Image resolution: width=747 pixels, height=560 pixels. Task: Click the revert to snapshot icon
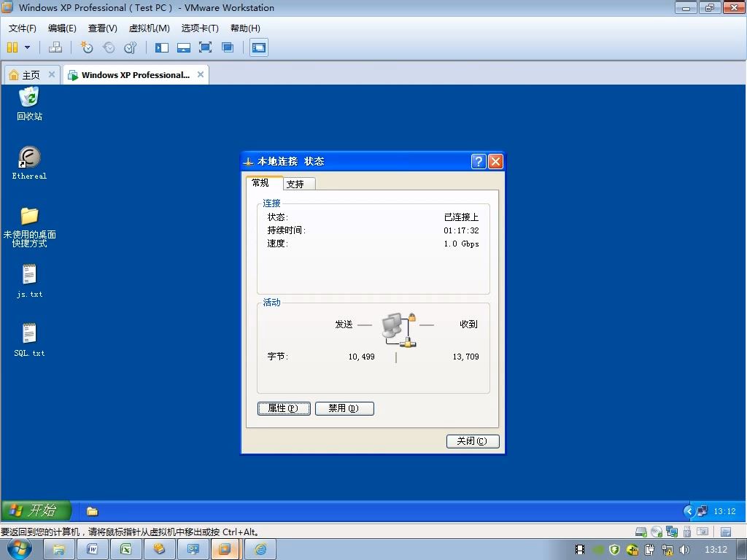[109, 47]
